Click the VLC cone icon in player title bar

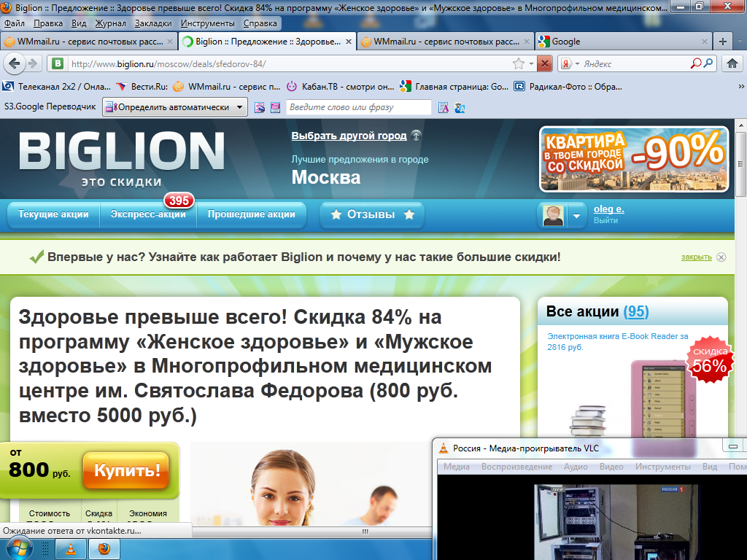pyautogui.click(x=444, y=448)
